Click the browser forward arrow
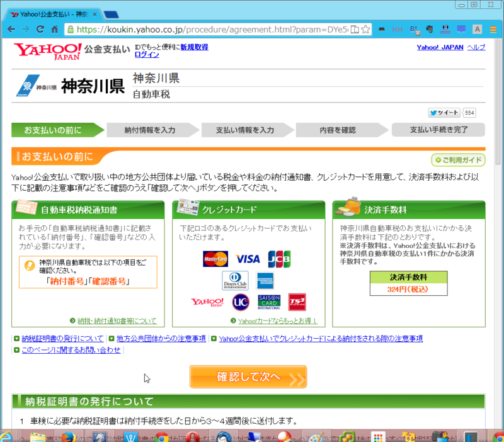The height and width of the screenshot is (442, 504). pyautogui.click(x=26, y=30)
